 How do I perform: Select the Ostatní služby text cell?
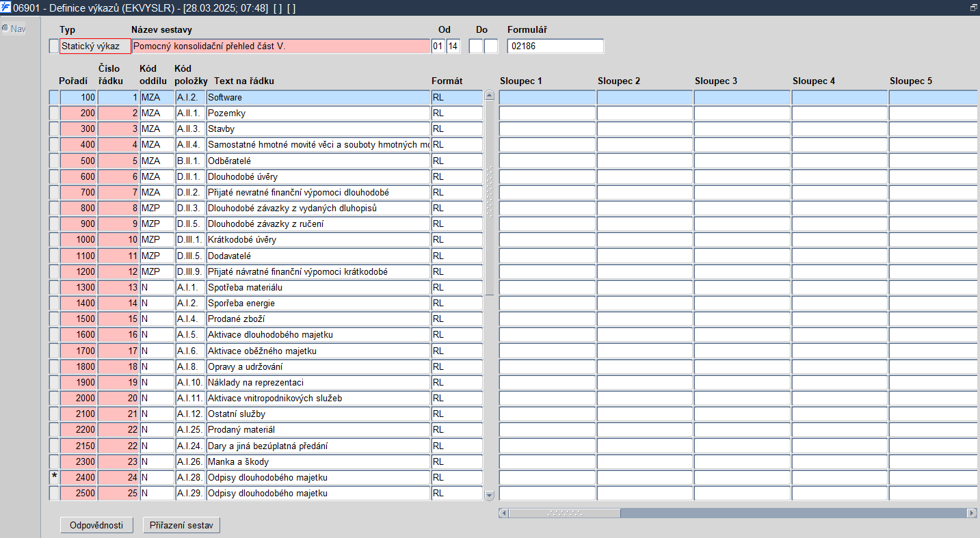tap(319, 414)
